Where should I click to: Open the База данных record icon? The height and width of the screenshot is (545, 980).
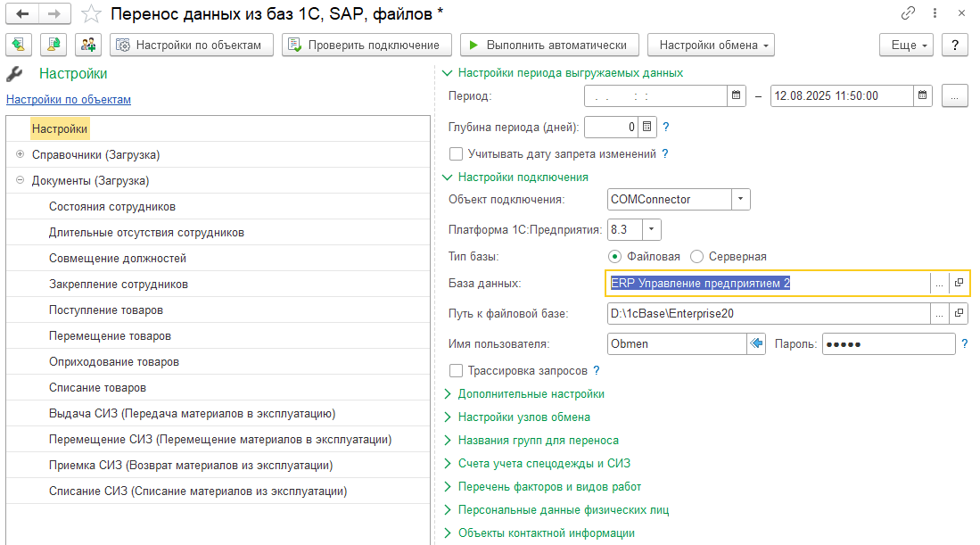point(959,283)
